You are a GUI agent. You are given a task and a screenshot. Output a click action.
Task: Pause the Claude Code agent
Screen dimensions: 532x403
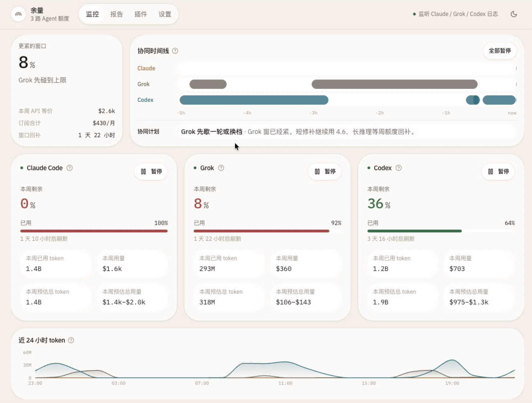(x=151, y=171)
